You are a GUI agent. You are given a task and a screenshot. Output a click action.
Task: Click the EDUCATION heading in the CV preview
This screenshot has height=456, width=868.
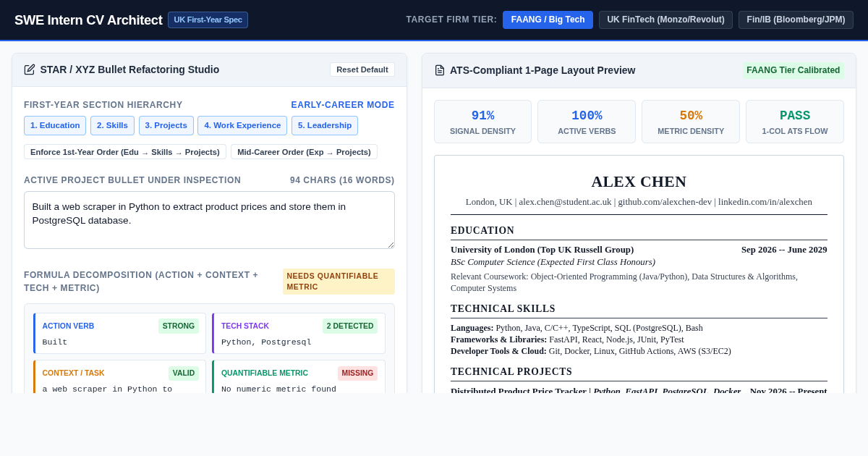tap(482, 231)
